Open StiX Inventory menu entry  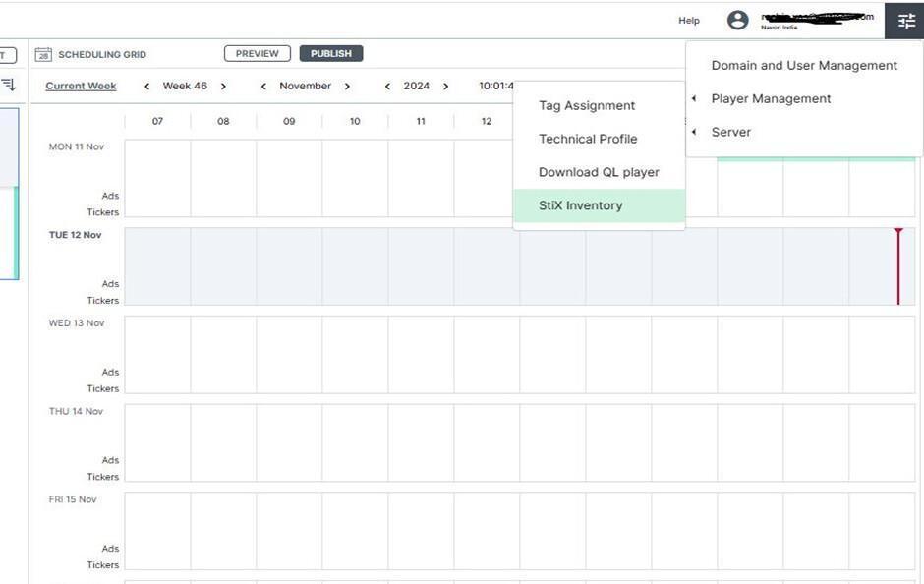(600, 205)
